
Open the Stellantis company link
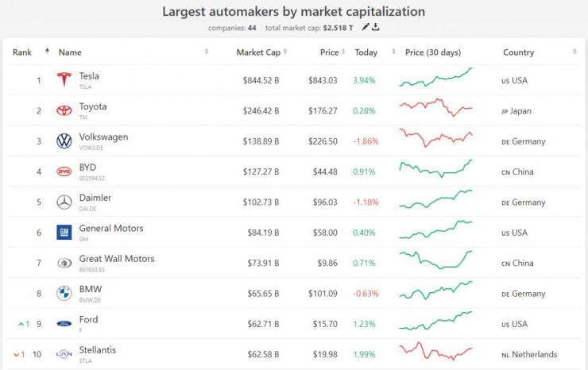(97, 350)
